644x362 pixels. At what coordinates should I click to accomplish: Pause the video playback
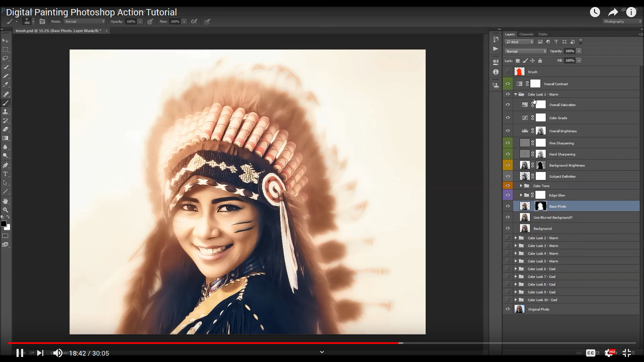click(x=20, y=353)
